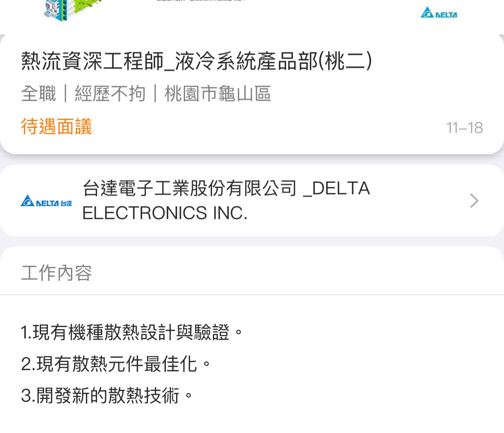Tap the 桃園市龜山區 location label
This screenshot has width=504, height=433.
(x=218, y=94)
